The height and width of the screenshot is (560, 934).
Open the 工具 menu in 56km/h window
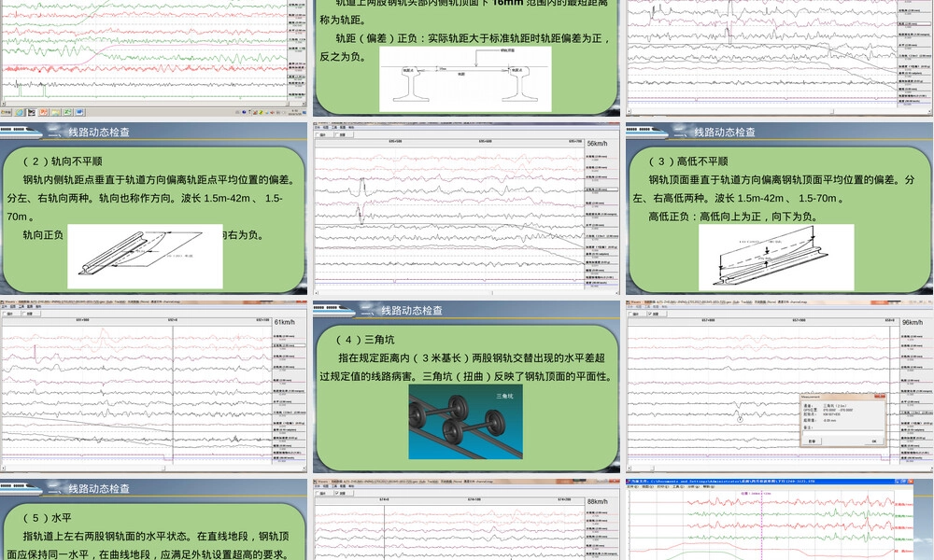334,127
